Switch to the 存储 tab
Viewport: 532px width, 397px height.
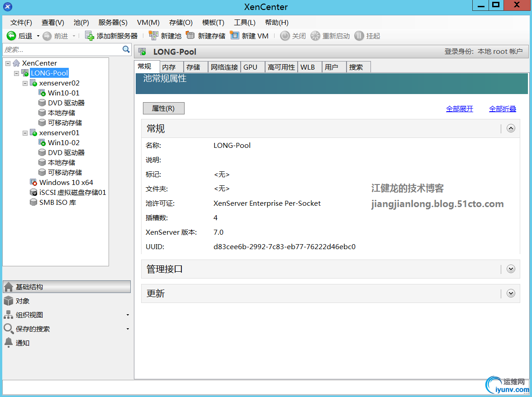tap(195, 67)
